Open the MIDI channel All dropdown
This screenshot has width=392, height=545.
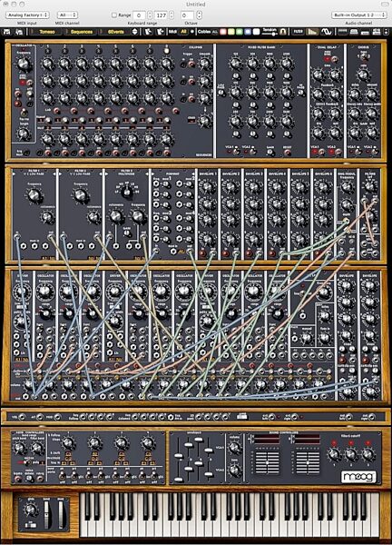click(67, 15)
